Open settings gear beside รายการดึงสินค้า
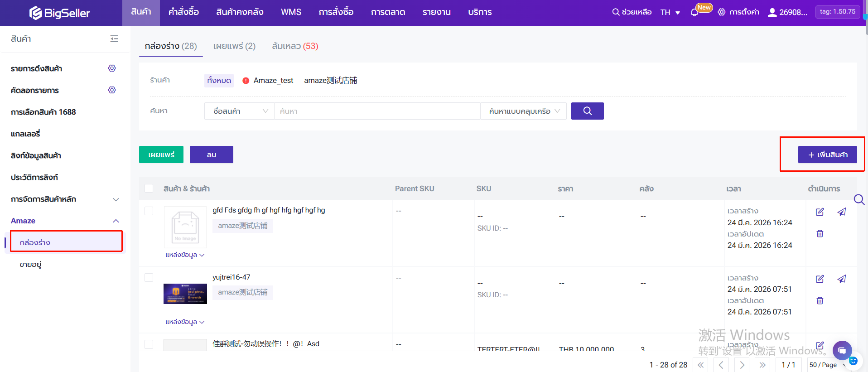The height and width of the screenshot is (372, 868). click(x=112, y=68)
